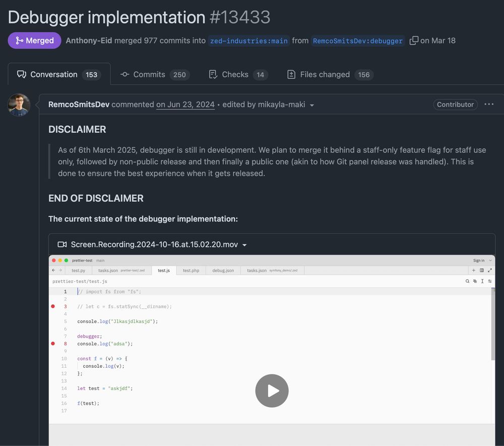The height and width of the screenshot is (446, 504).
Task: Select the test.py tab in the video editor
Action: (79, 270)
